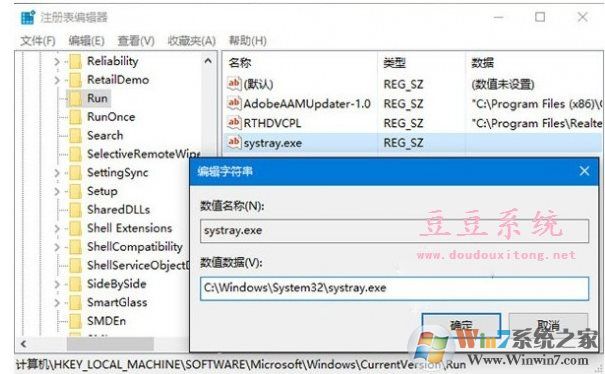Image resolution: width=605 pixels, height=374 pixels.
Task: Select the Search folder icon
Action: pyautogui.click(x=76, y=135)
